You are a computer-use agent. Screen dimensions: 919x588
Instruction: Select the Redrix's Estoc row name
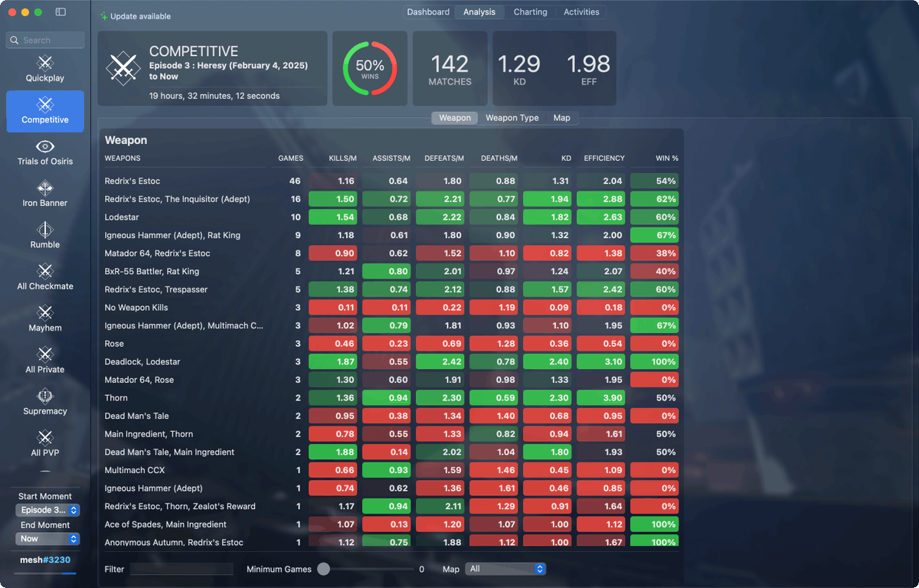[x=132, y=181]
